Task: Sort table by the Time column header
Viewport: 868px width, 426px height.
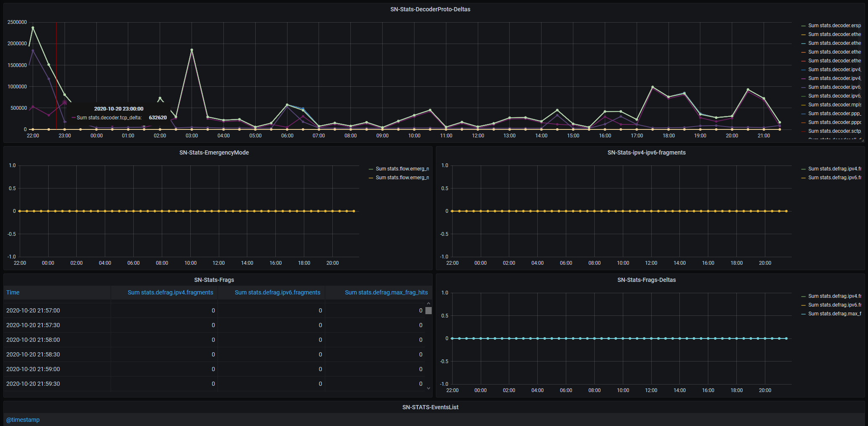Action: pyautogui.click(x=13, y=292)
